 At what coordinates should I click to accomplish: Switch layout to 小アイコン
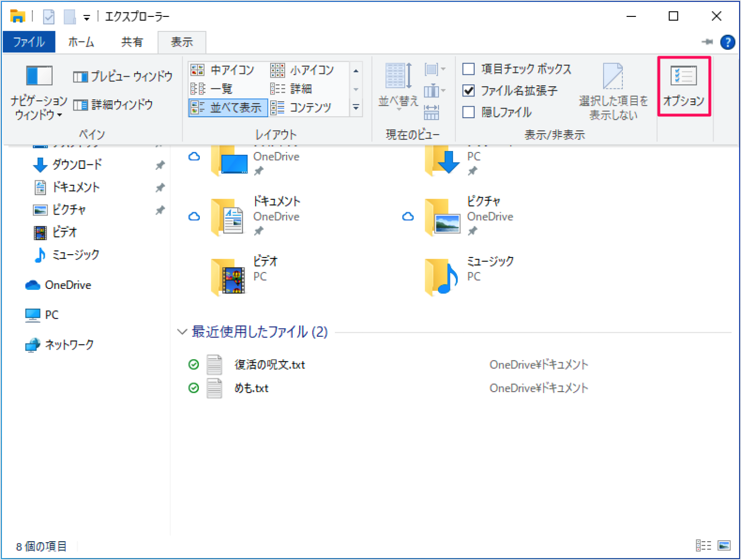pyautogui.click(x=302, y=70)
